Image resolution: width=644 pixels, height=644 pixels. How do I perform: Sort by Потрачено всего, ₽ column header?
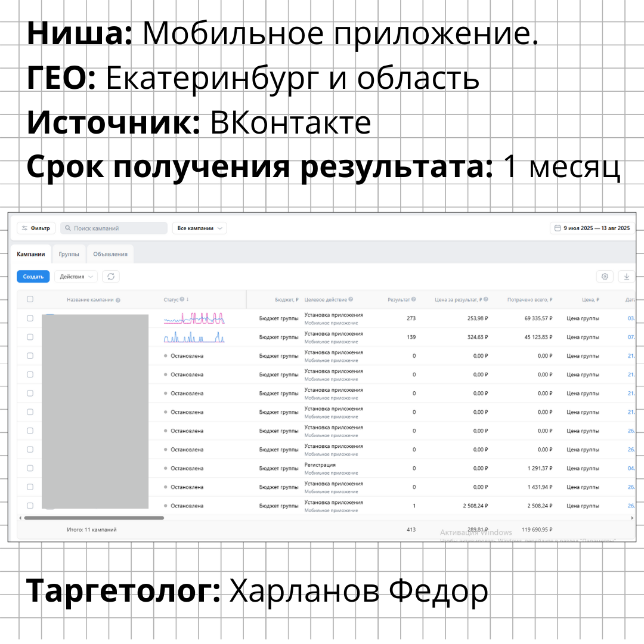point(530,300)
